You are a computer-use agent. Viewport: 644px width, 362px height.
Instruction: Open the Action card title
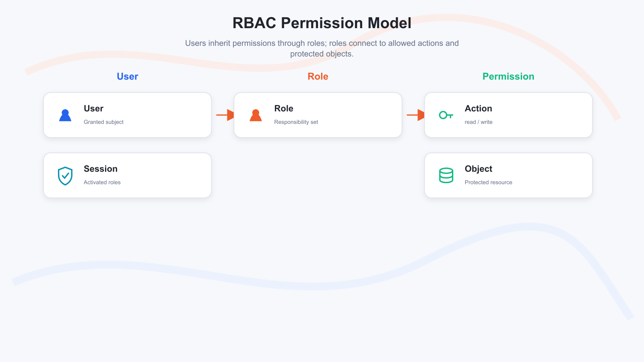(479, 109)
